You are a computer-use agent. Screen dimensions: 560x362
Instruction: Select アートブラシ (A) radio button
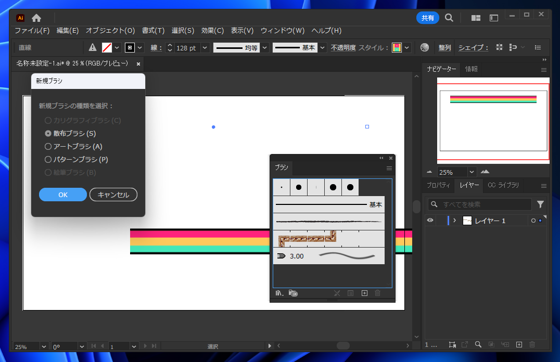[48, 146]
